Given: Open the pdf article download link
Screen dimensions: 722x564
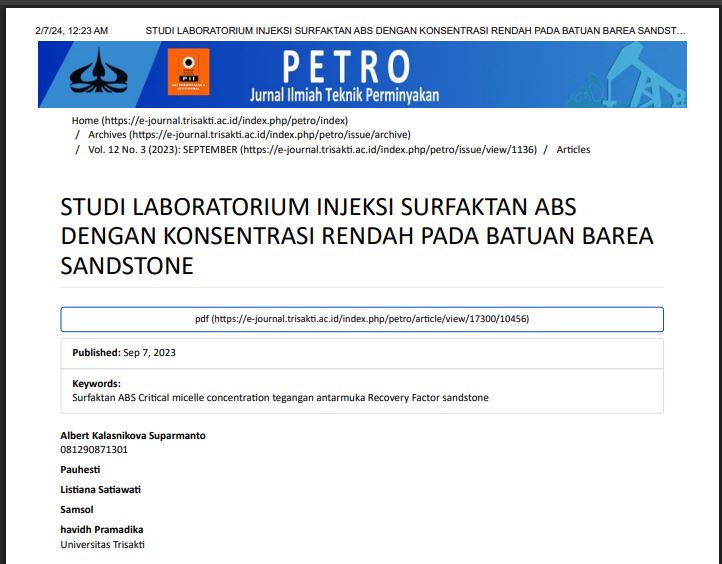Looking at the screenshot, I should coord(362,319).
